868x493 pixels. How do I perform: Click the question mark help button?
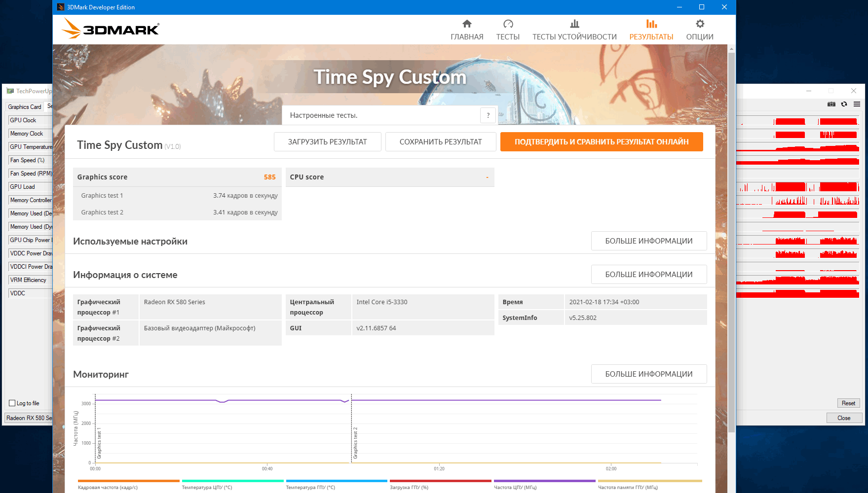click(x=488, y=115)
